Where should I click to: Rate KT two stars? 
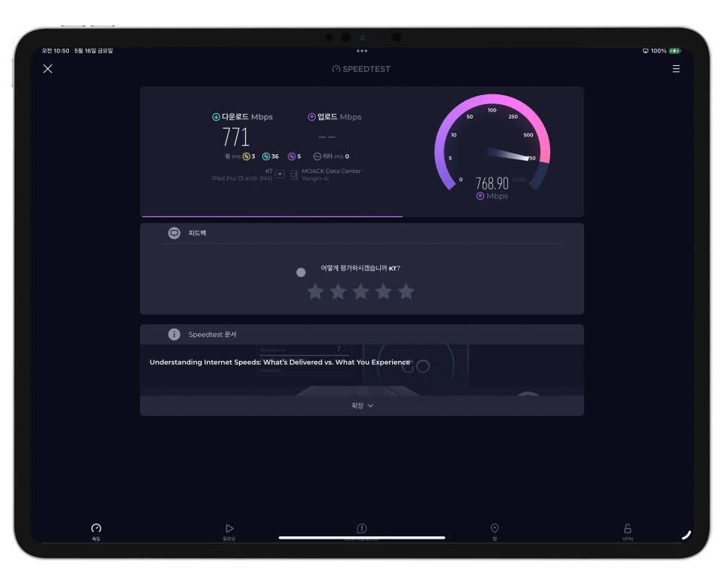tap(338, 291)
